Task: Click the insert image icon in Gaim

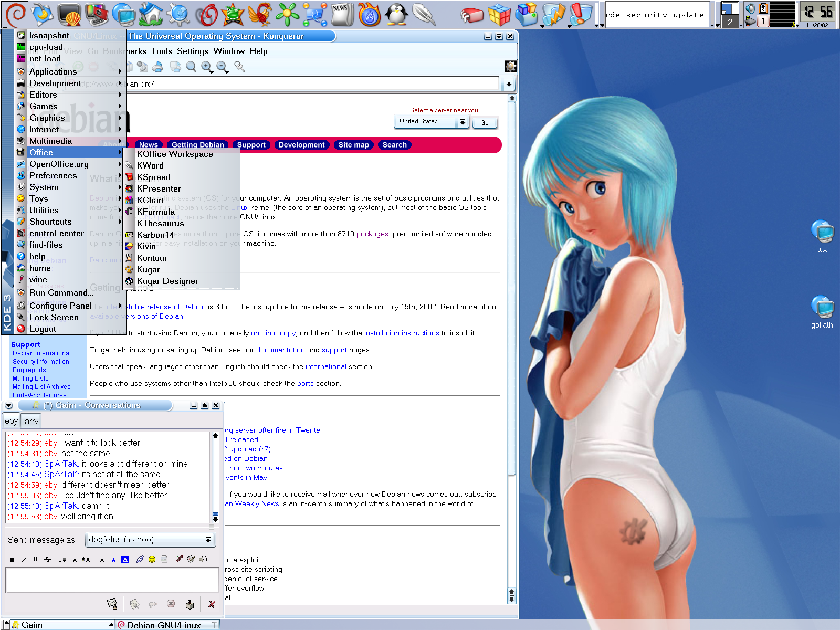Action: [x=164, y=559]
